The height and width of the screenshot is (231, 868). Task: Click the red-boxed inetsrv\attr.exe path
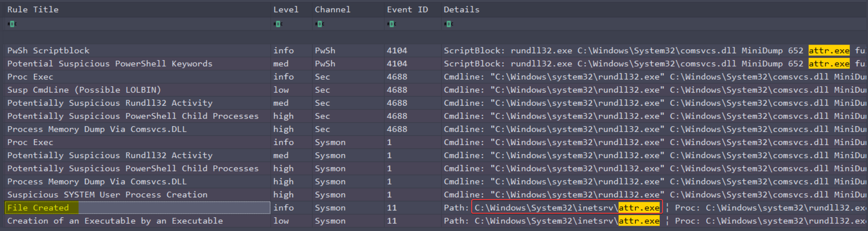(x=567, y=208)
